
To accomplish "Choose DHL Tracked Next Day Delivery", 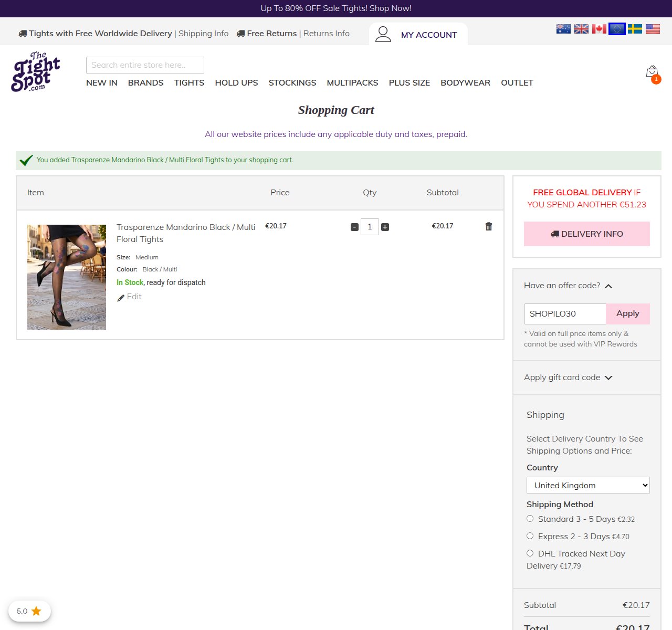I will coord(530,553).
